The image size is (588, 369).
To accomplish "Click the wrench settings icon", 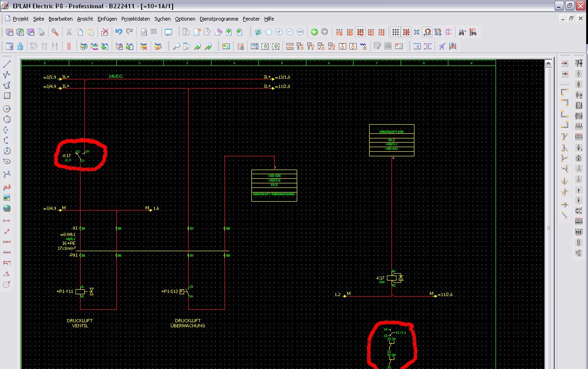I will (55, 32).
